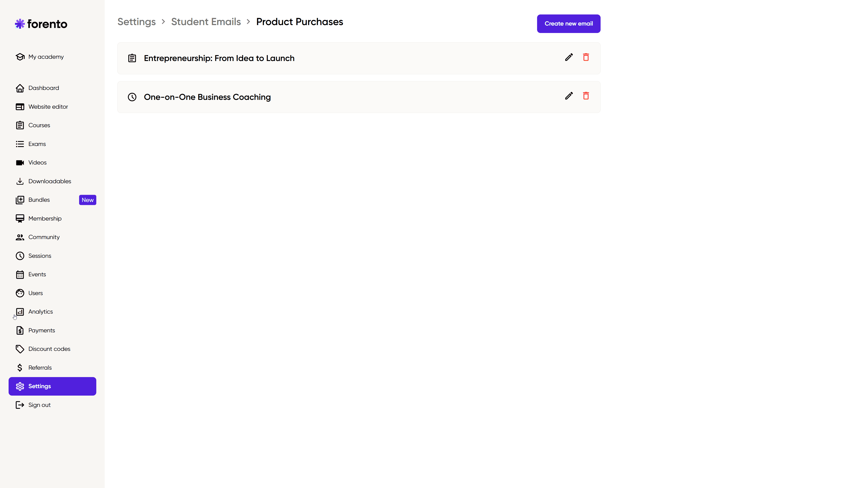Delete the One-on-One Business Coaching email

point(586,96)
